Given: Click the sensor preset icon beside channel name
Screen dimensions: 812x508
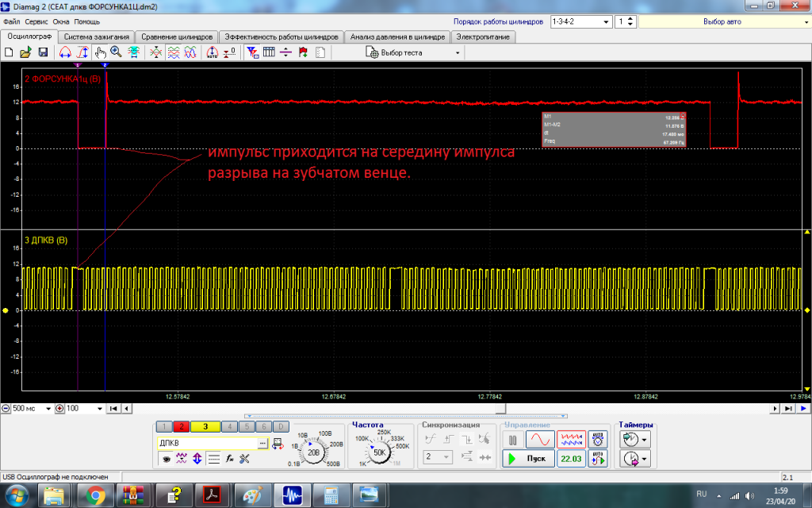Looking at the screenshot, I should tap(278, 443).
